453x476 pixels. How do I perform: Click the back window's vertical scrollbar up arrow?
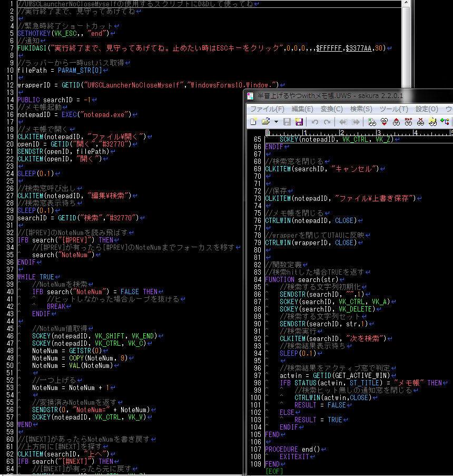pyautogui.click(x=406, y=3)
